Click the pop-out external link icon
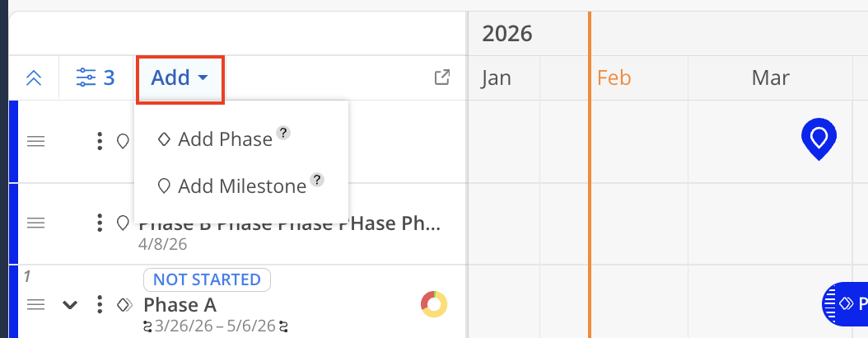The height and width of the screenshot is (338, 868). coord(442,77)
